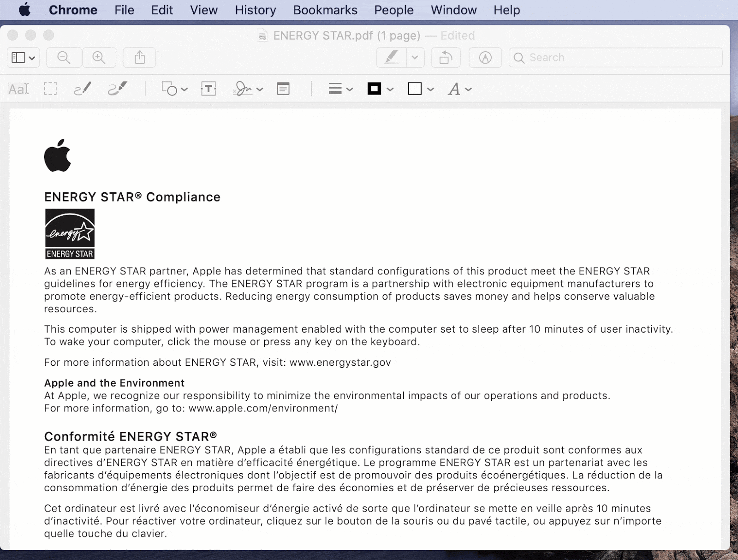Expand the highlight color dropdown arrow
Screen dimensions: 738x560
pyautogui.click(x=415, y=58)
